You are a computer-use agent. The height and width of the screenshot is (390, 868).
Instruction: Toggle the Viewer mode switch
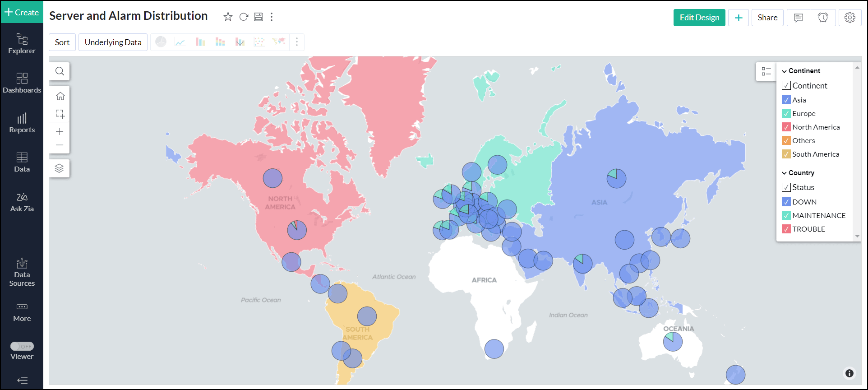[22, 346]
